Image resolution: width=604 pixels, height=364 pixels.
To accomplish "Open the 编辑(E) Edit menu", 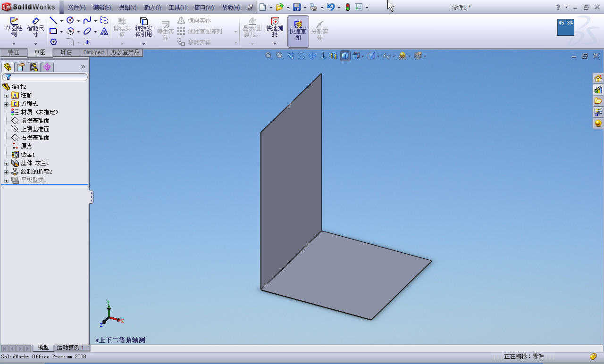I will [102, 8].
